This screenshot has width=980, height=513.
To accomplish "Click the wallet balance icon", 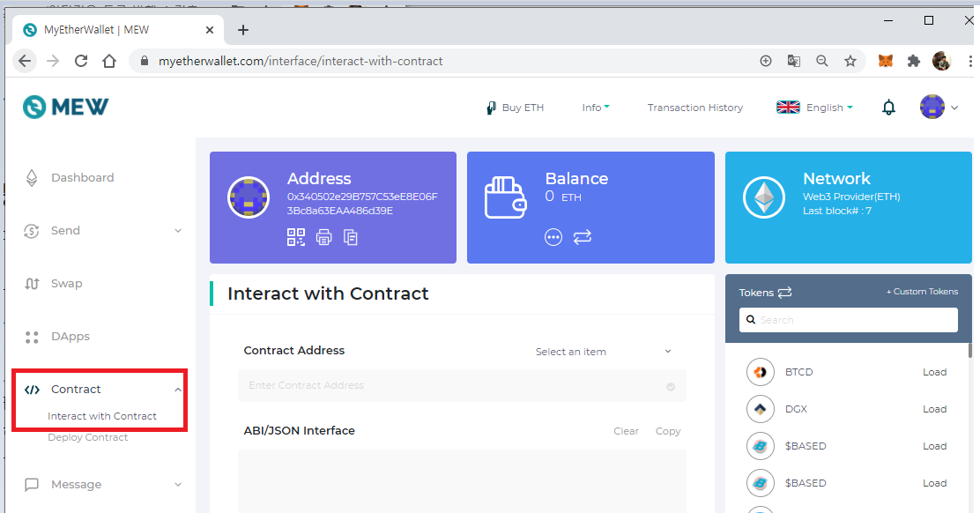I will [505, 197].
